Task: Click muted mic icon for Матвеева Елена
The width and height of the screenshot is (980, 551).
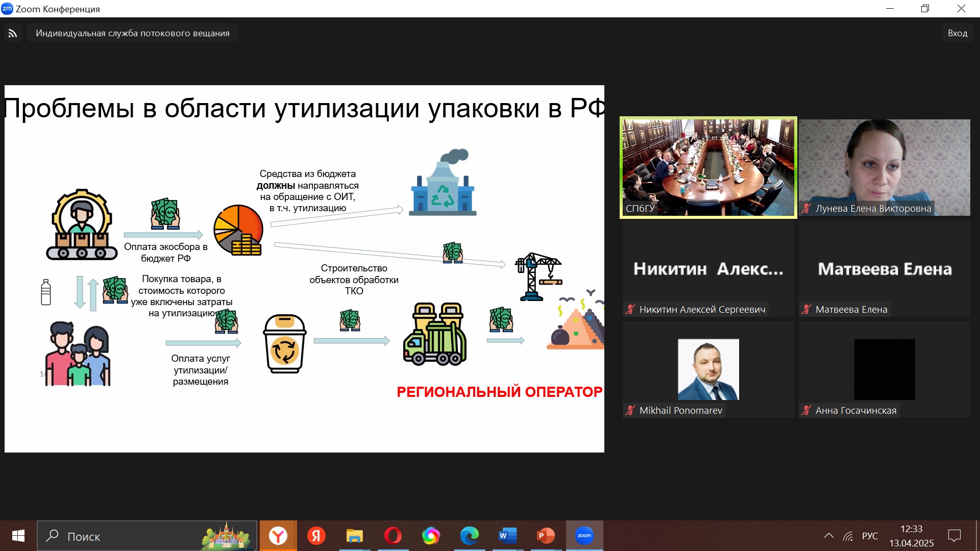Action: tap(806, 309)
